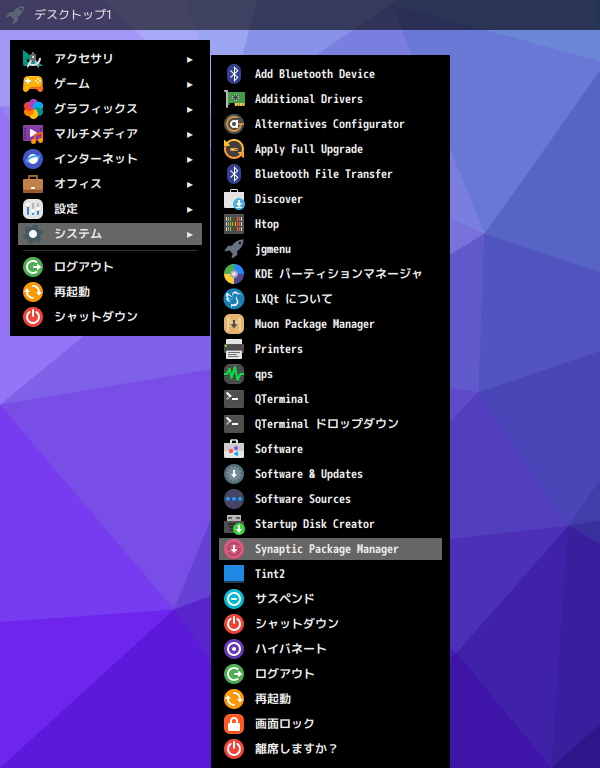The height and width of the screenshot is (768, 600).
Task: Click the サスペンド icon in submenu
Action: (234, 599)
